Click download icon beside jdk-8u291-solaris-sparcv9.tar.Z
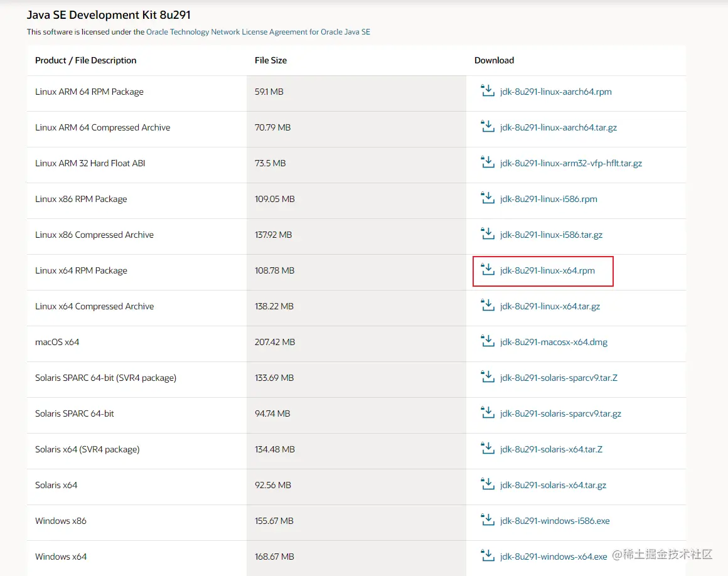 coord(488,376)
